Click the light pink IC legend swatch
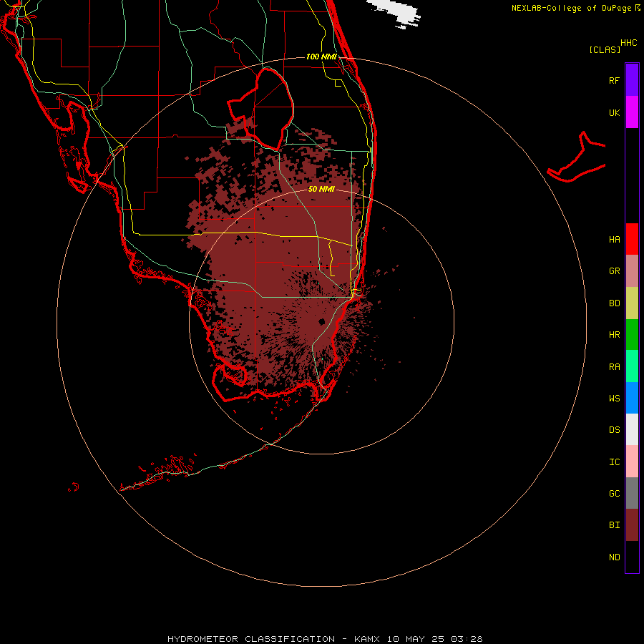 point(632,462)
